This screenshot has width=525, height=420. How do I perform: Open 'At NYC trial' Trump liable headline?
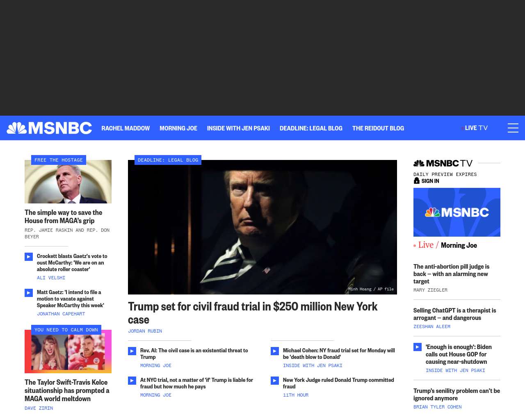point(196,383)
